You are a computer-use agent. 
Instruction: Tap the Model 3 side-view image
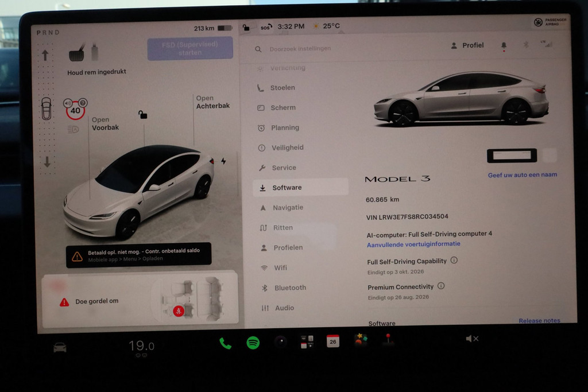[461, 98]
